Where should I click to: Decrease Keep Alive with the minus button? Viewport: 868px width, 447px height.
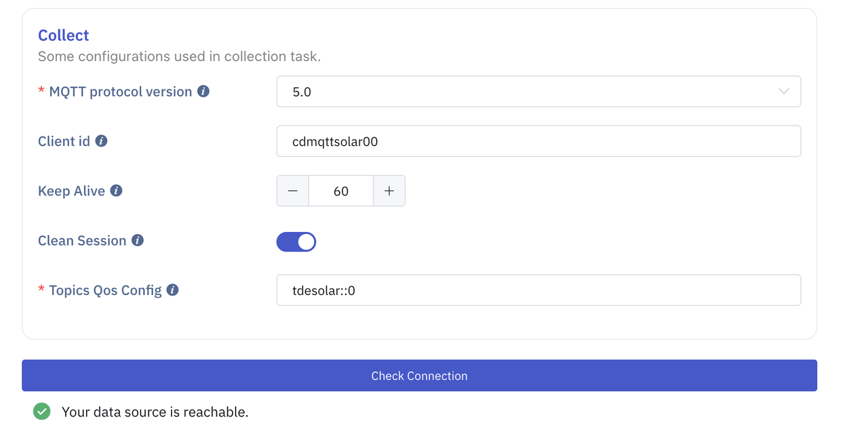(293, 191)
